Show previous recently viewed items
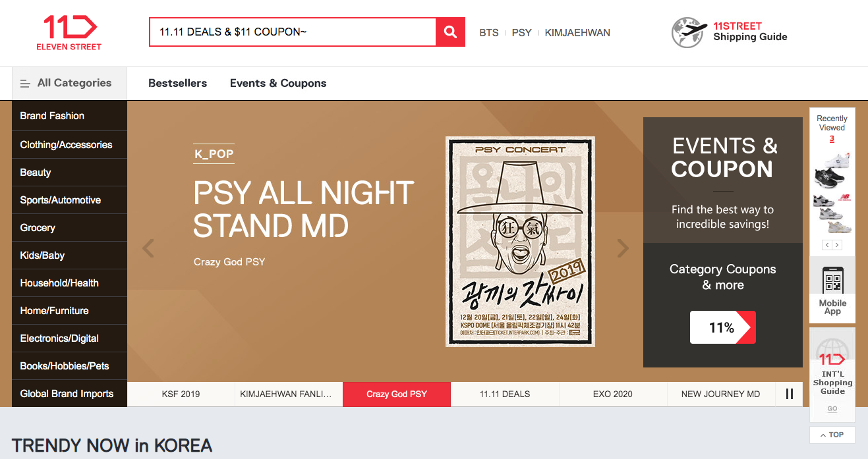 click(x=827, y=245)
